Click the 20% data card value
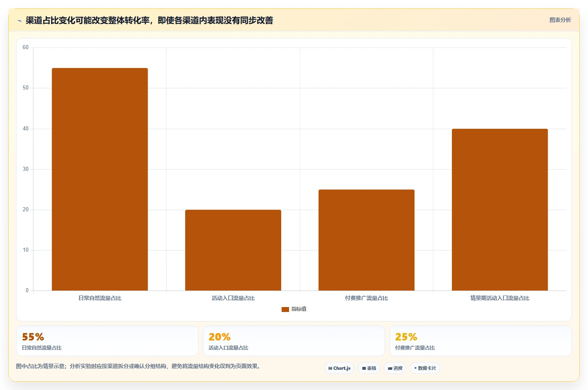This screenshot has width=588, height=390. coord(219,337)
